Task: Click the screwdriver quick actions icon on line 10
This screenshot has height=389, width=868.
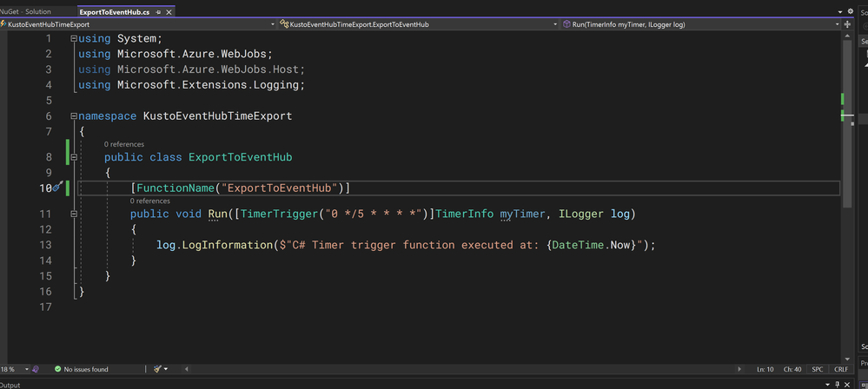Action: [x=57, y=188]
